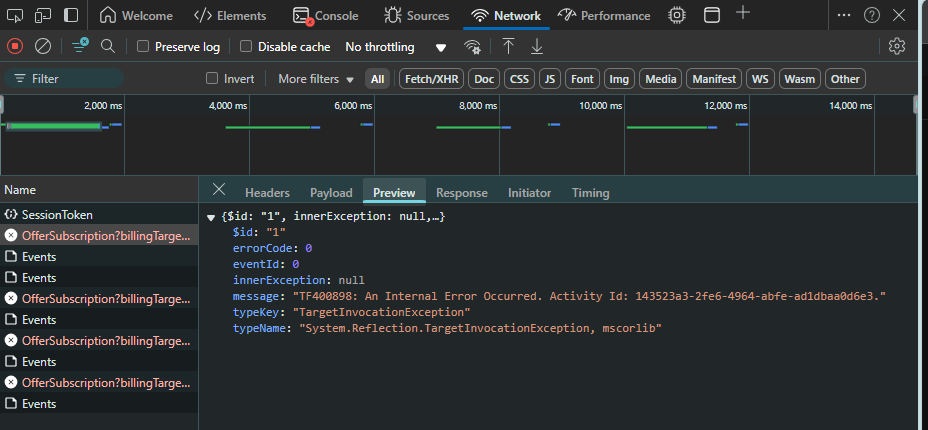This screenshot has width=928, height=430.
Task: Toggle device emulation icon
Action: (43, 15)
